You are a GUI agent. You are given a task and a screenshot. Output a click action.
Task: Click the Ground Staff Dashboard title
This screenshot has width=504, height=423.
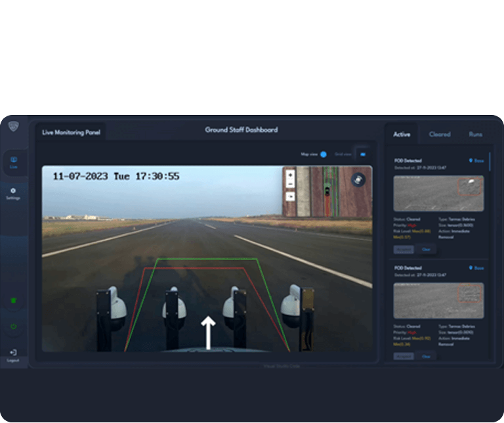tap(241, 130)
